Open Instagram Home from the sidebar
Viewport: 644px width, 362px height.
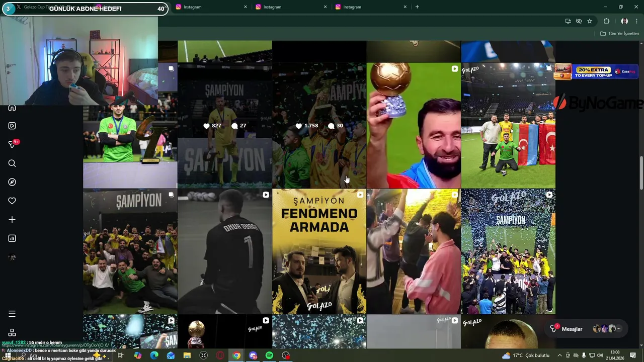12,108
